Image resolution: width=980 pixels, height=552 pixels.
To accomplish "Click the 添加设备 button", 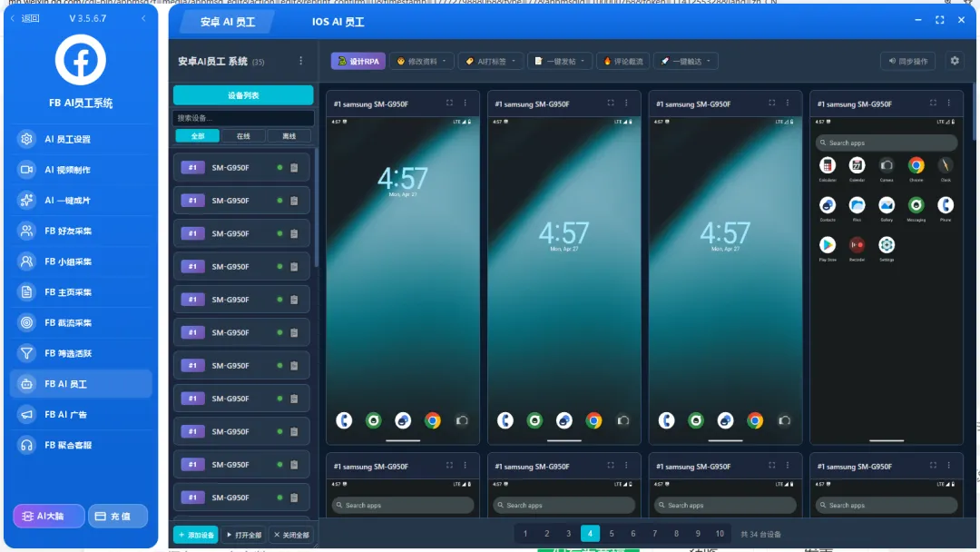I will click(x=196, y=535).
